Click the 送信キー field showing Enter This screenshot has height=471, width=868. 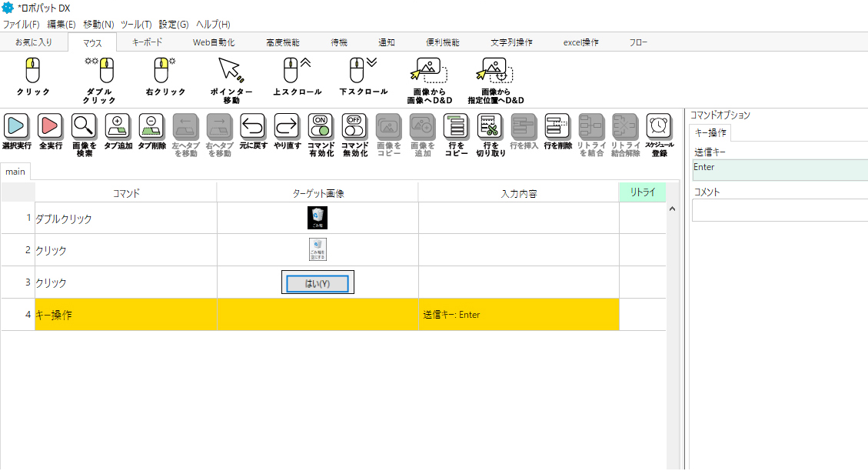tap(780, 169)
